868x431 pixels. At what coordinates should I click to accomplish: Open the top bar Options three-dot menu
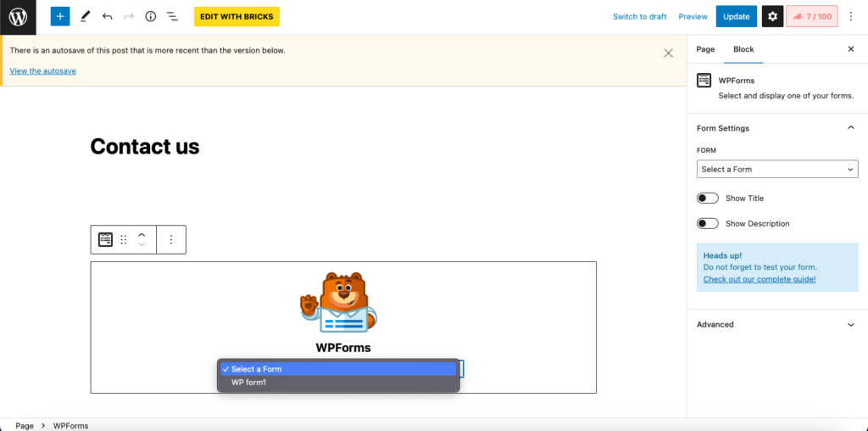pos(851,17)
